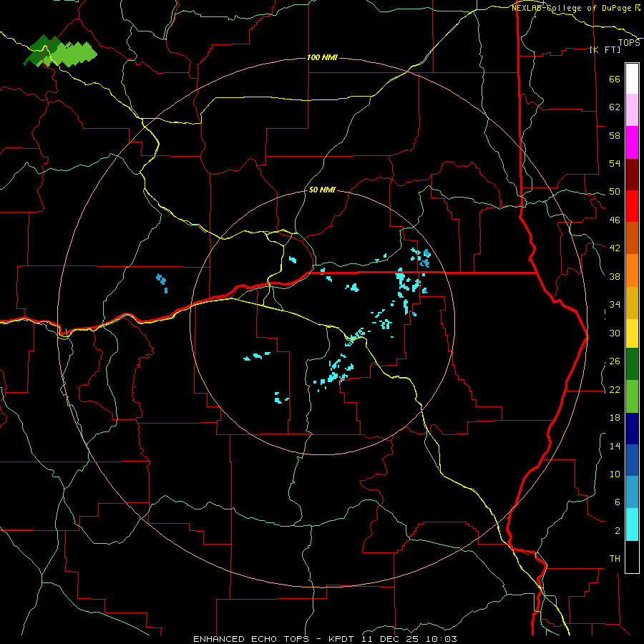Image resolution: width=644 pixels, height=644 pixels.
Task: Select the magenta legend color block
Action: [632, 142]
